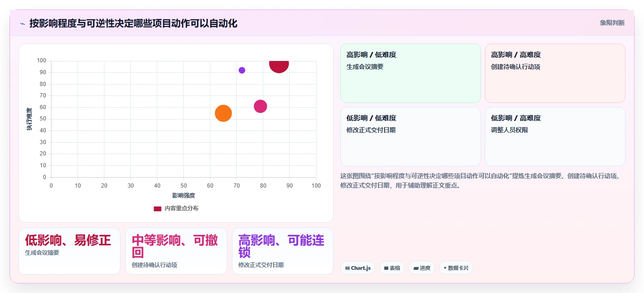This screenshot has width=644, height=293.
Task: Open the 低影响 / 高难度 quadrant card
Action: tap(555, 137)
